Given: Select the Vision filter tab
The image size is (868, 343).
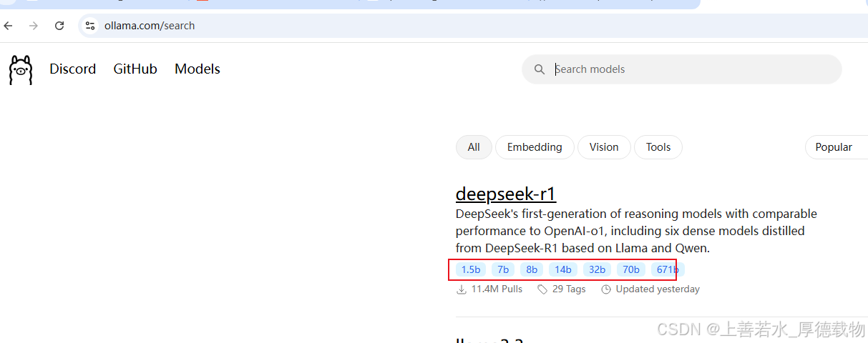Looking at the screenshot, I should 604,147.
